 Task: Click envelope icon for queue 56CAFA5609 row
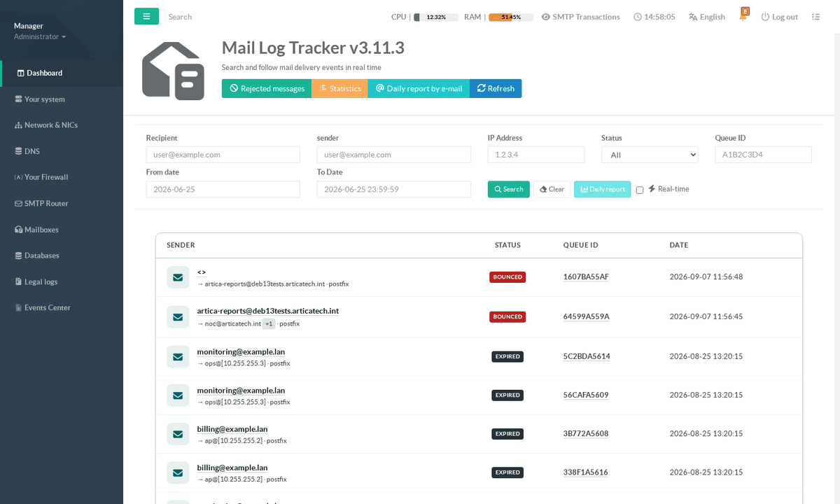coord(178,395)
